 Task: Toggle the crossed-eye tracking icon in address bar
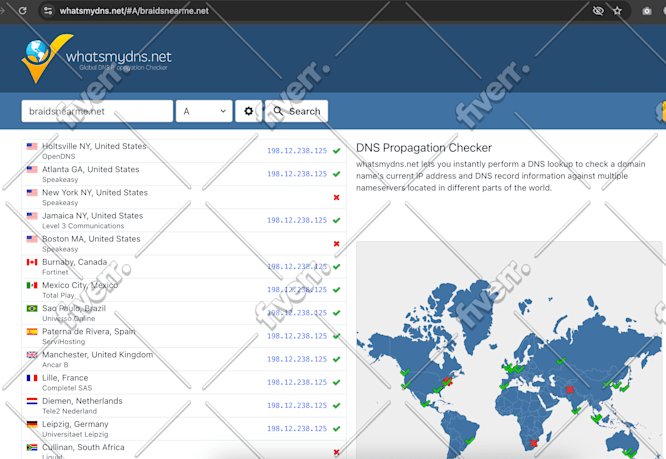(598, 11)
